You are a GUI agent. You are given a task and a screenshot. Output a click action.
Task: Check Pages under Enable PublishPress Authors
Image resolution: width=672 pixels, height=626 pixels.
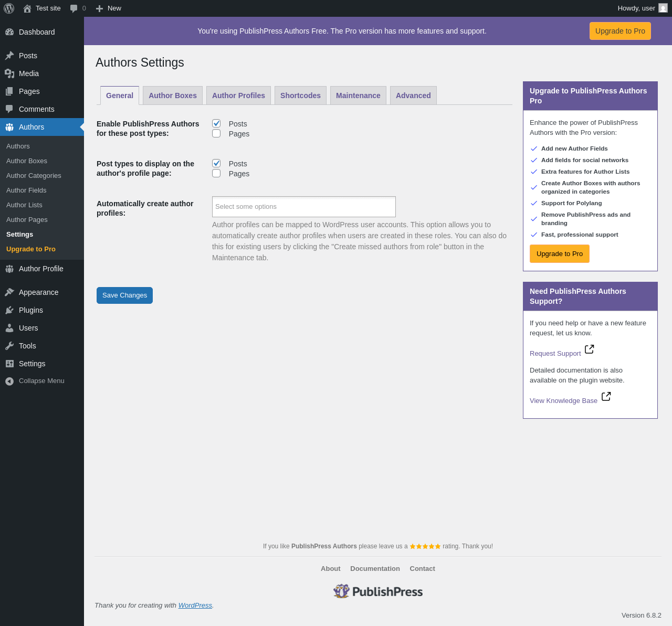coord(216,133)
